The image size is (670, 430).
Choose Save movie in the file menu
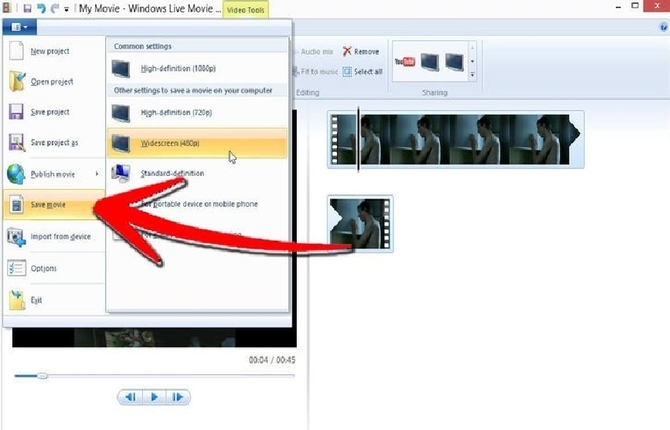click(x=50, y=204)
